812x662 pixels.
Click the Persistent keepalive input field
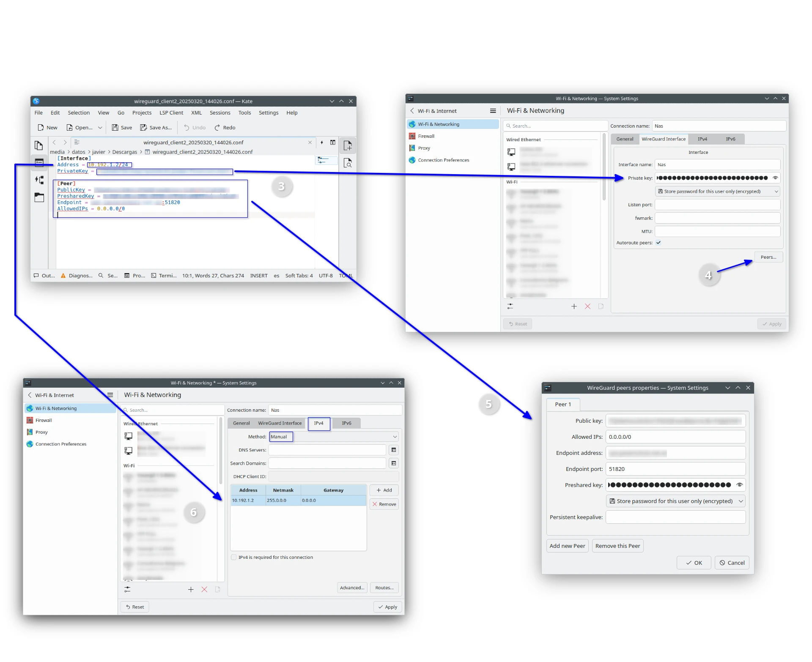(675, 517)
